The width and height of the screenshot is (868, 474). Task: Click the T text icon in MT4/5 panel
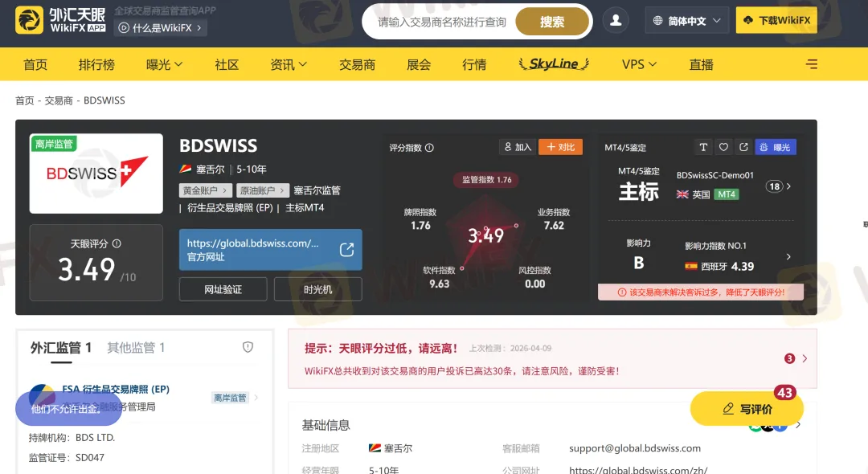(x=703, y=147)
